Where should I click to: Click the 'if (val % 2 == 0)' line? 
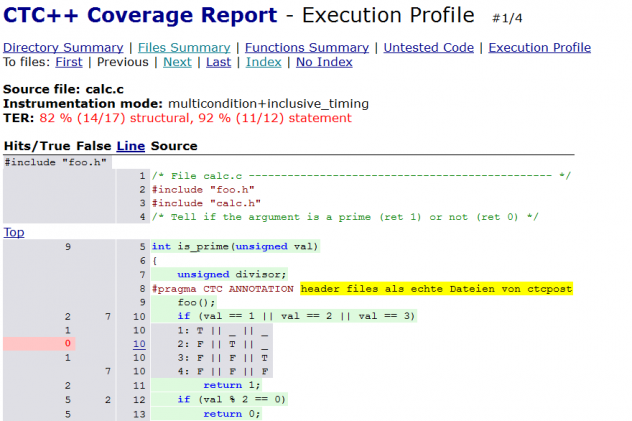(231, 399)
